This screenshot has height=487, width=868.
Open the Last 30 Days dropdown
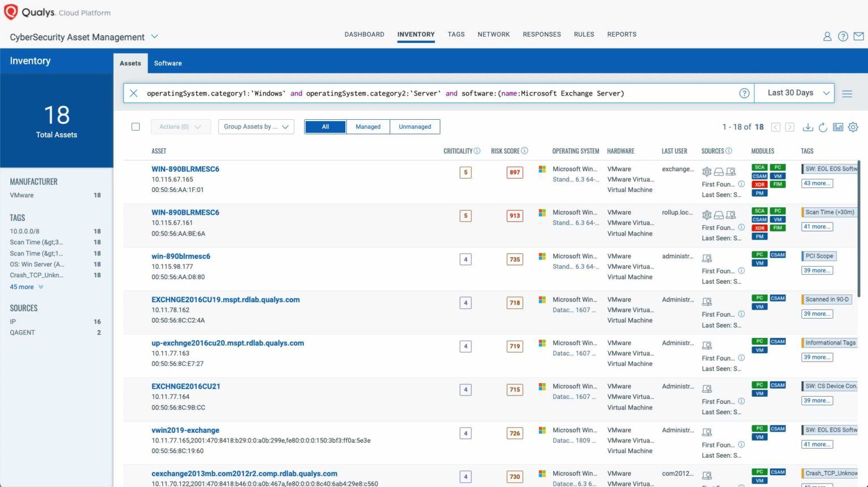pos(794,93)
